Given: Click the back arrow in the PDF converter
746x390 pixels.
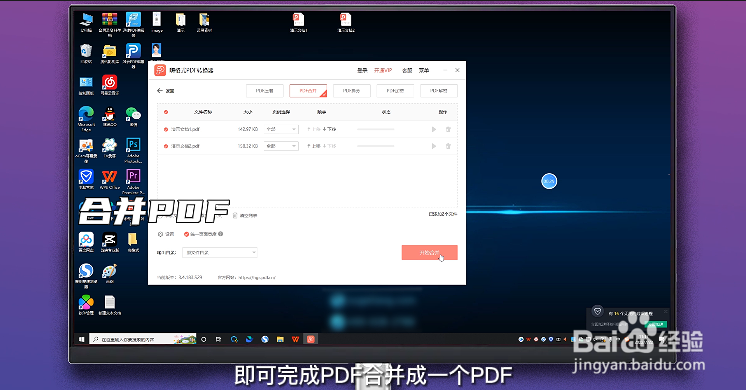Looking at the screenshot, I should (x=160, y=90).
